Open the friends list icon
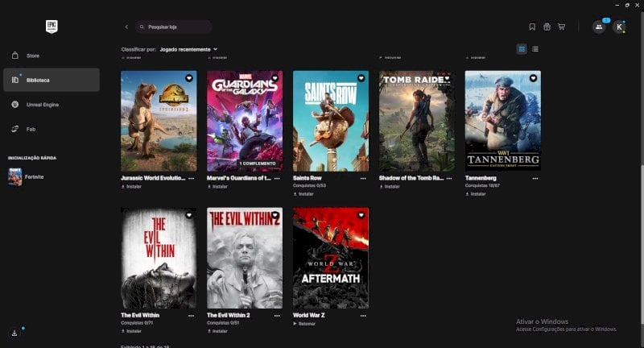 point(599,27)
